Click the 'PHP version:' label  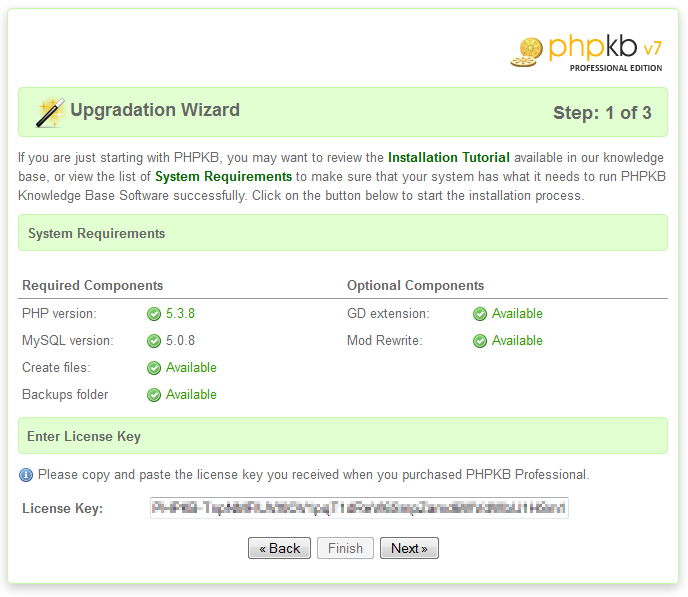(x=59, y=314)
